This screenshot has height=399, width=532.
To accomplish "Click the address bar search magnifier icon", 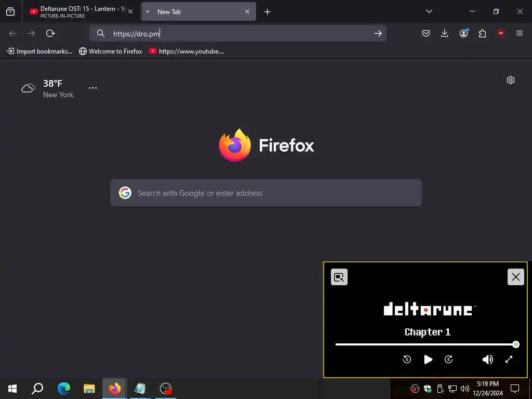I will point(100,33).
